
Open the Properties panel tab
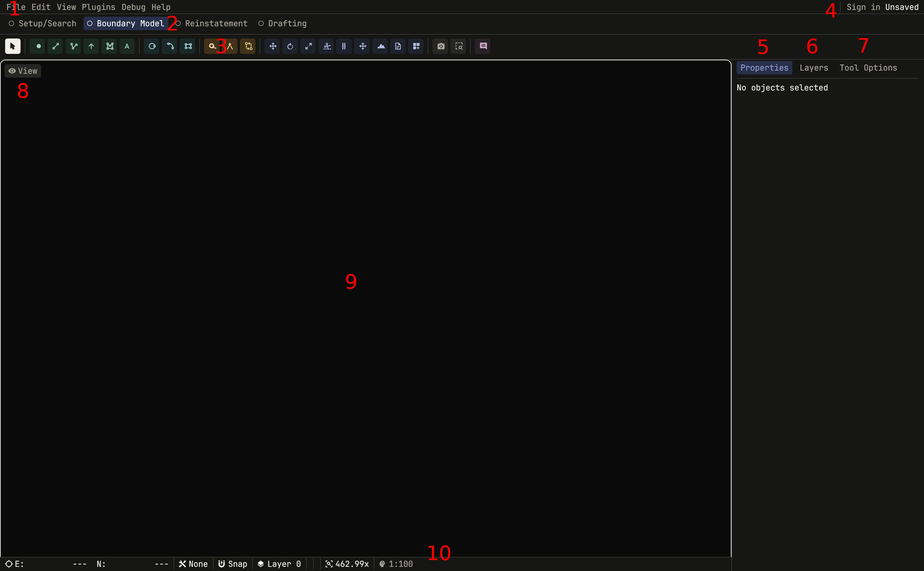764,68
